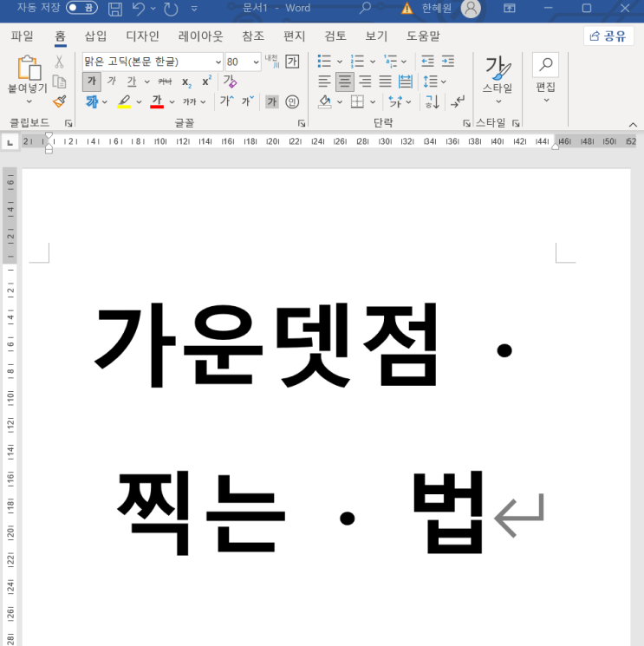
Task: Toggle Bold formatting button
Action: pos(91,82)
